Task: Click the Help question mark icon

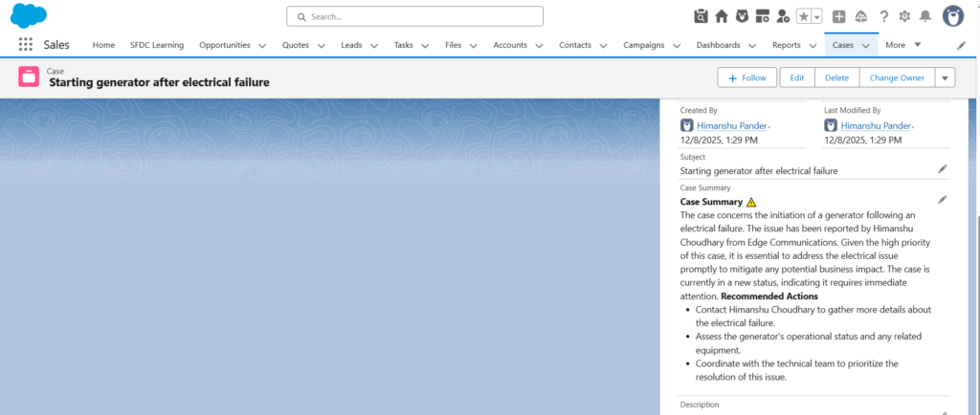Action: (x=883, y=16)
